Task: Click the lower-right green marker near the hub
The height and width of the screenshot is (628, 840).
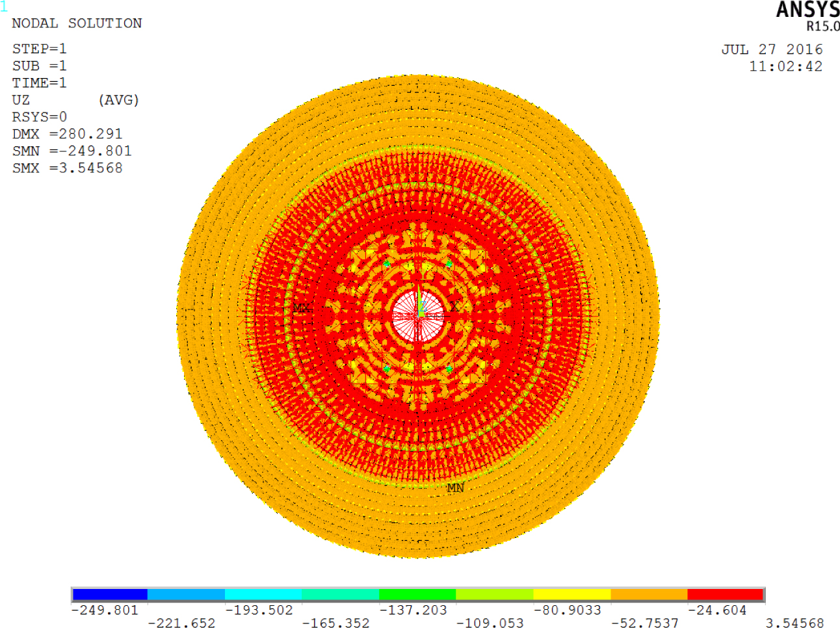Action: (x=449, y=369)
